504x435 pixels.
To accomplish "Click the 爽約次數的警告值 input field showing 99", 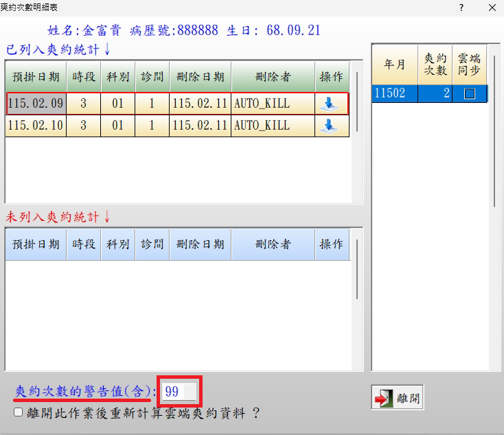I will tap(180, 392).
